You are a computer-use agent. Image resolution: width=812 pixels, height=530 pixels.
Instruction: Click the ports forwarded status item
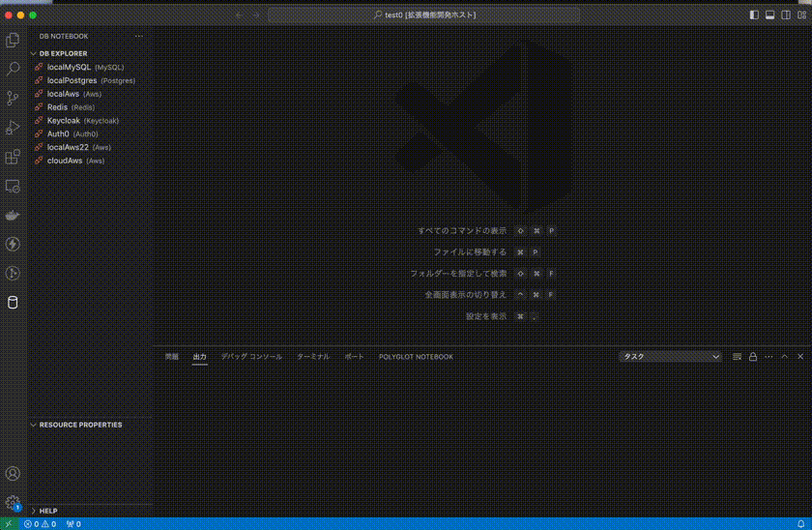(73, 524)
